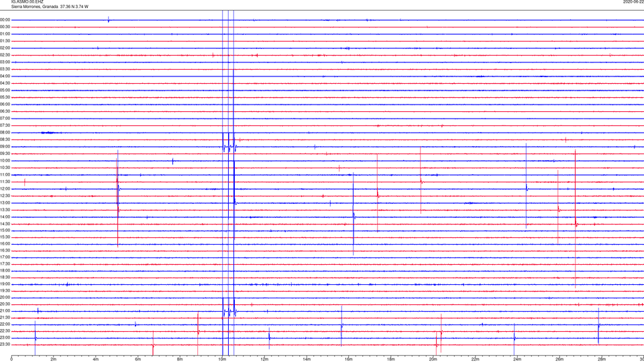Select the 02:00 time label

point(5,48)
